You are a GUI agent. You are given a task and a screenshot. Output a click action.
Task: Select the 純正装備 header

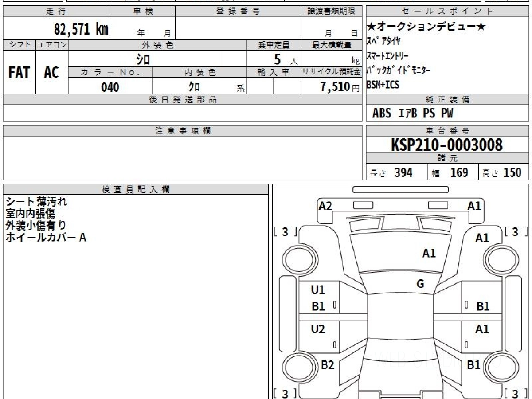[x=448, y=100]
